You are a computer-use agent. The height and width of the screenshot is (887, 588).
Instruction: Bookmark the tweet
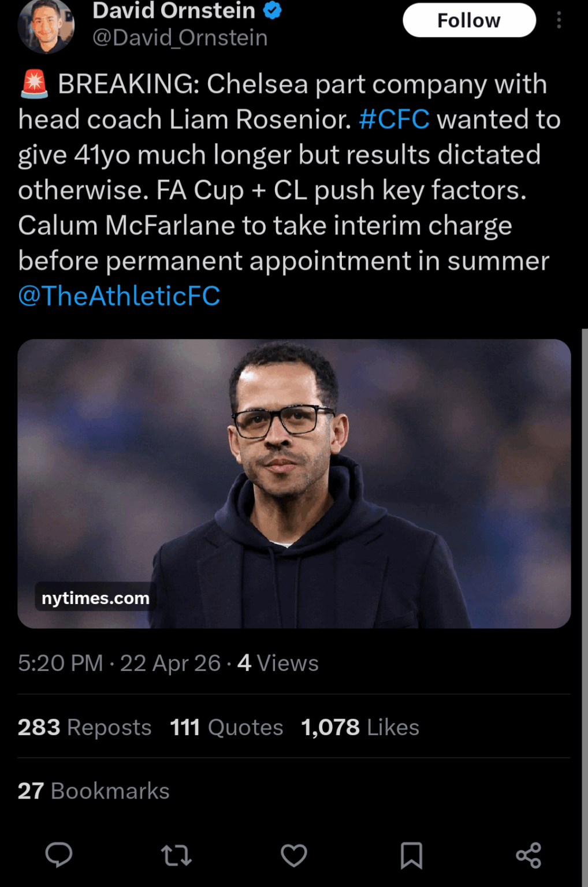tap(412, 855)
